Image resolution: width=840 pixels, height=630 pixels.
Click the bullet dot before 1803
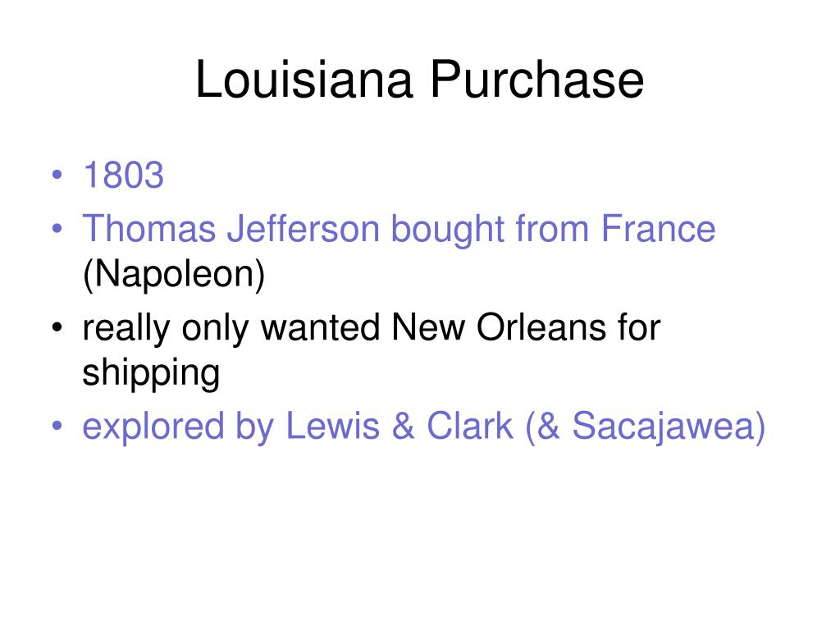tap(57, 175)
